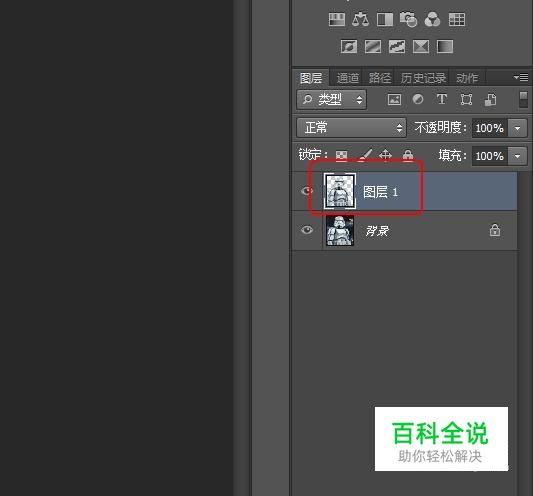The height and width of the screenshot is (496, 533).
Task: Hide the 背景 layer
Action: (x=307, y=230)
